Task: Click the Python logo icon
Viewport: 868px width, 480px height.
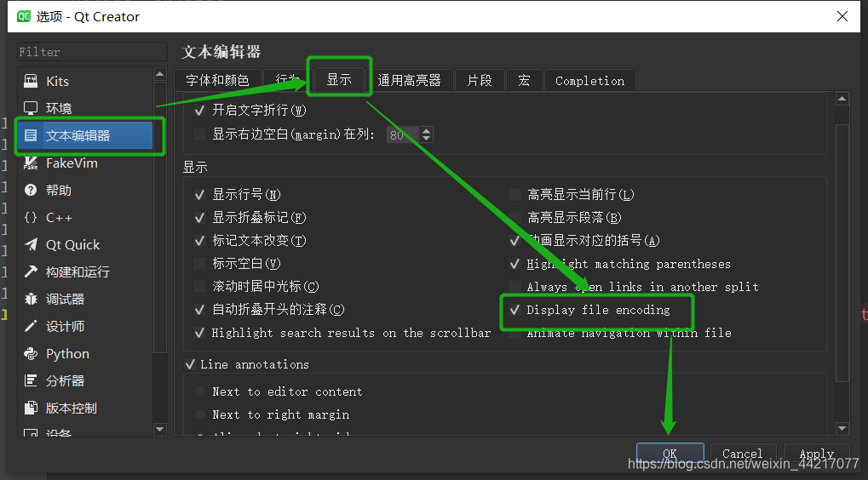Action: click(31, 353)
